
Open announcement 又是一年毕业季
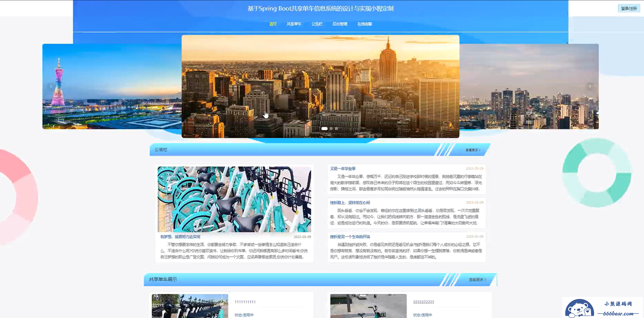point(343,169)
